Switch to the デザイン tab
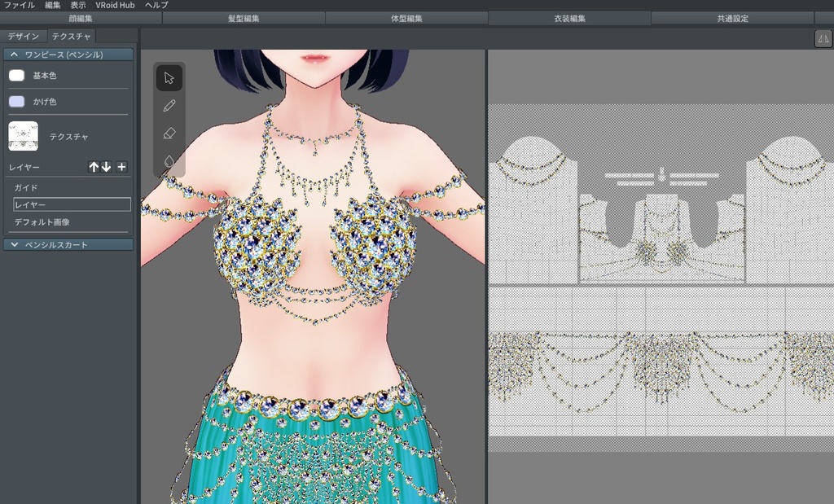The image size is (834, 504). [25, 36]
